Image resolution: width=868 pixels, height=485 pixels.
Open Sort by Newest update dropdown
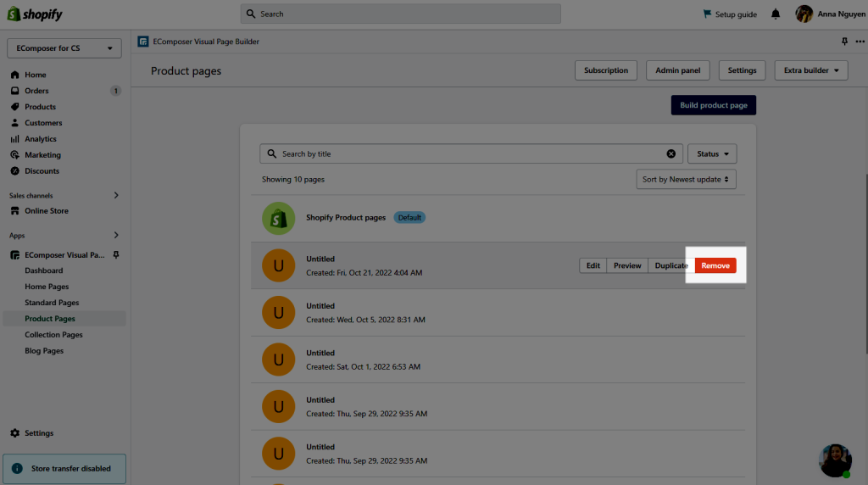686,180
